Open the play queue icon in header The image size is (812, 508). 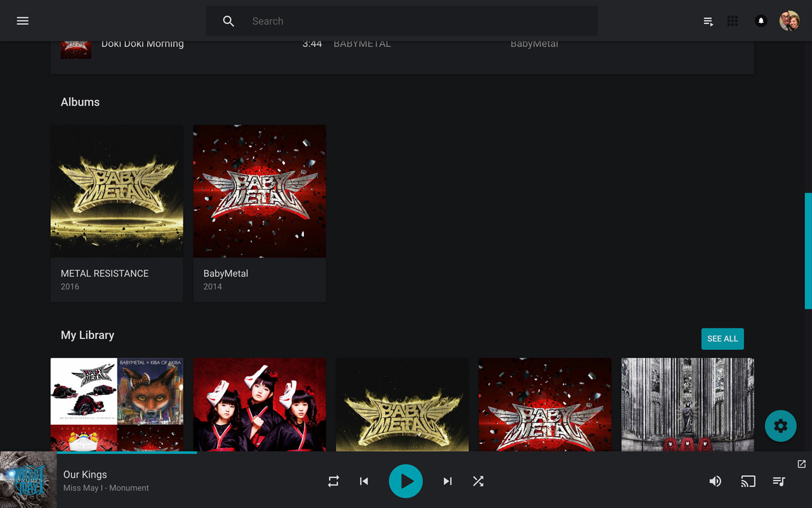[708, 21]
